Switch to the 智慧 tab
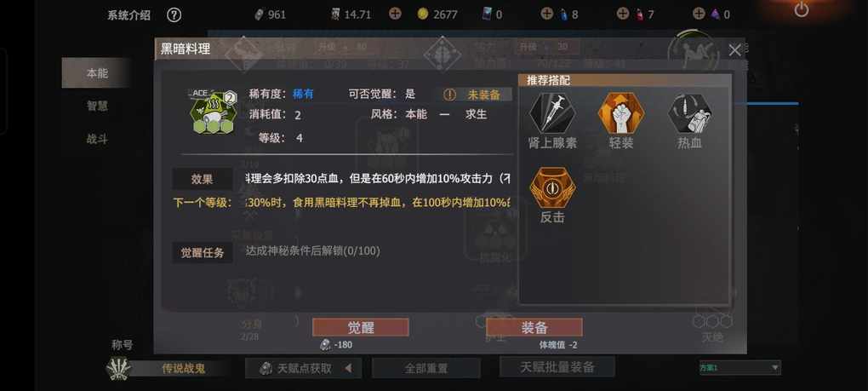Viewport: 868px width, 391px height. (97, 106)
